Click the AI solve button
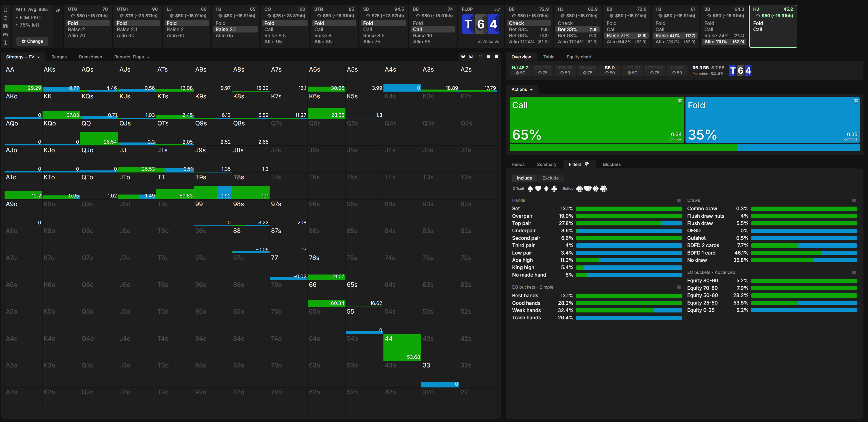This screenshot has width=868, height=422. pos(488,41)
